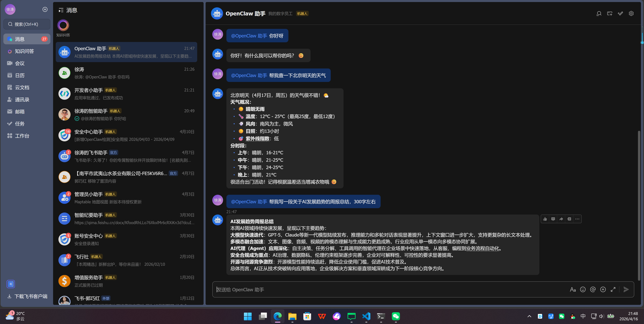
Task: Expand hidden system tray icons
Action: pos(529,316)
